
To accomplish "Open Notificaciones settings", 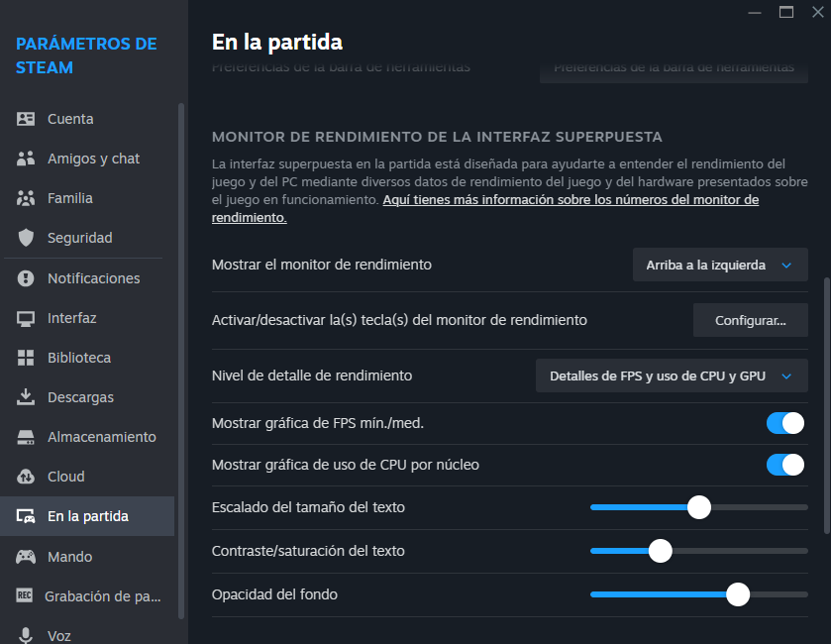I will pos(87,278).
